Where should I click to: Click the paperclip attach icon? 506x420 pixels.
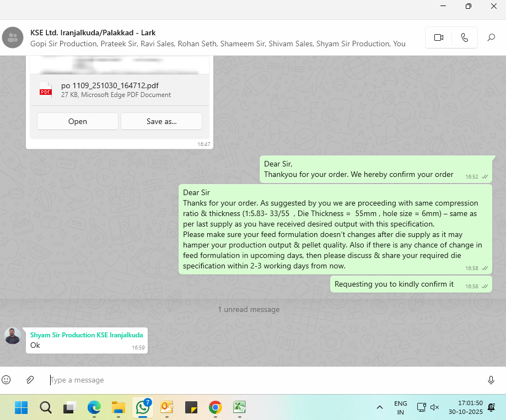click(30, 380)
